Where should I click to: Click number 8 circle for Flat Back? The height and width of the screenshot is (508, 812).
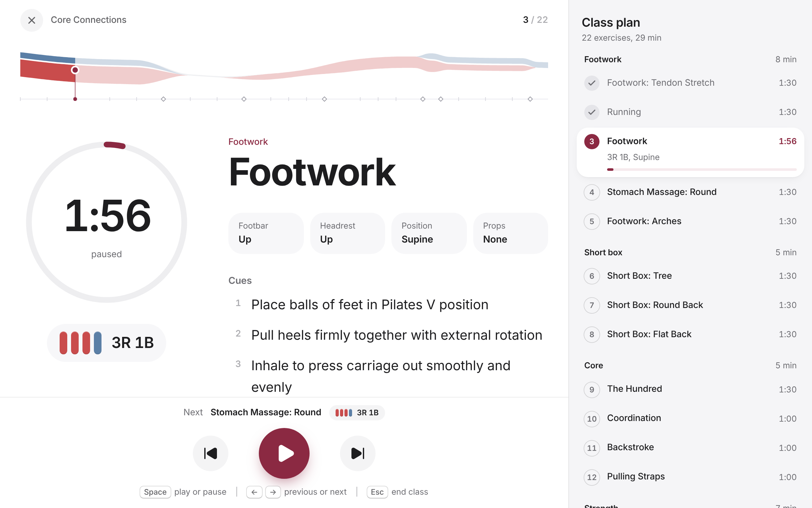point(592,334)
